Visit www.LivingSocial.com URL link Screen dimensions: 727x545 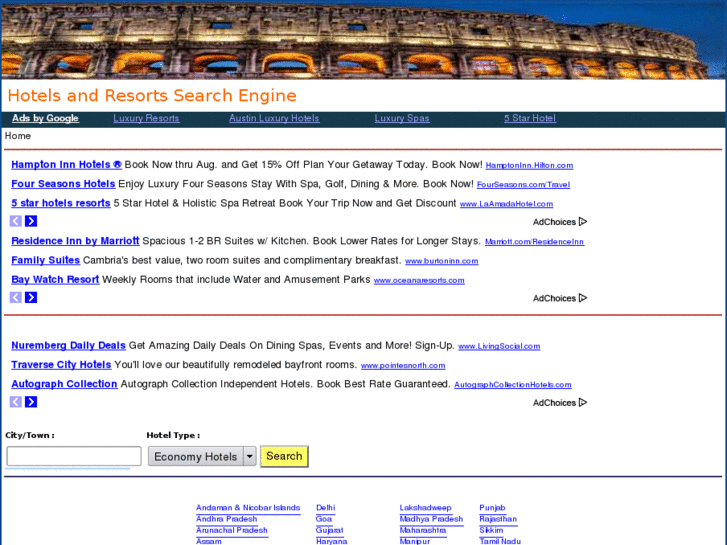tap(499, 346)
